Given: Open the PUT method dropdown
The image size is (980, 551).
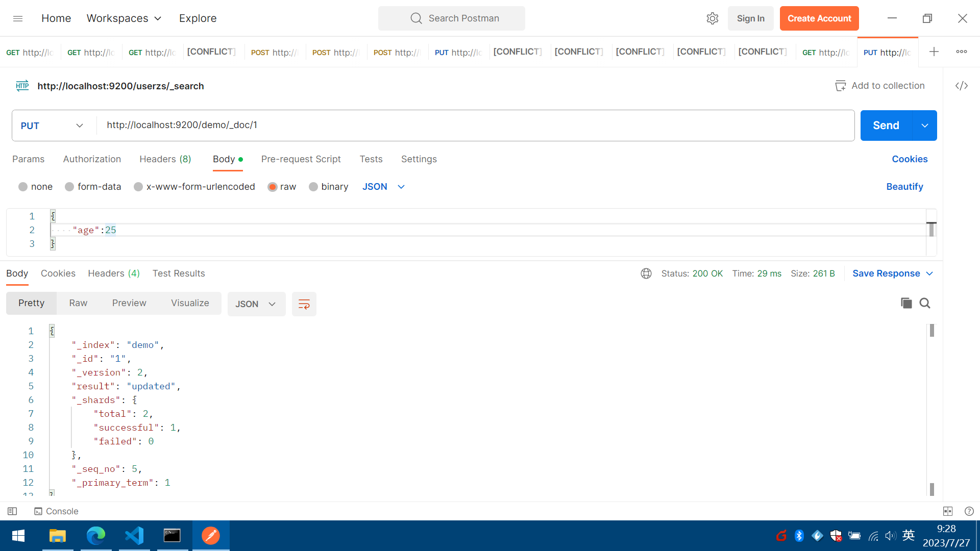Looking at the screenshot, I should click(x=52, y=126).
